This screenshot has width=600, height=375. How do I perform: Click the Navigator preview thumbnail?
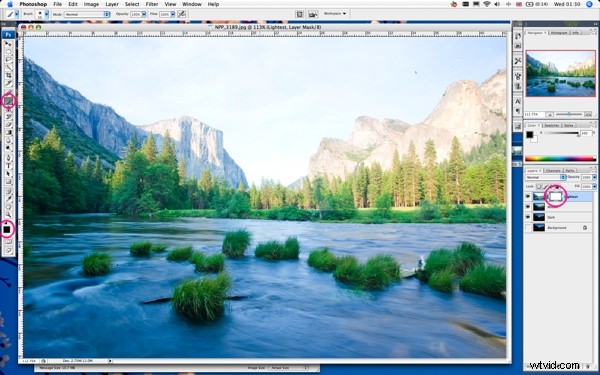tap(561, 73)
